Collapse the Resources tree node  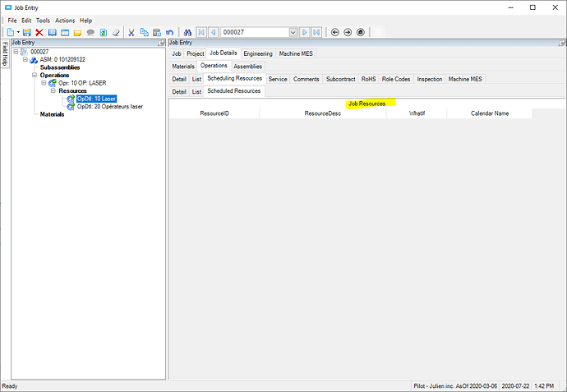(53, 90)
